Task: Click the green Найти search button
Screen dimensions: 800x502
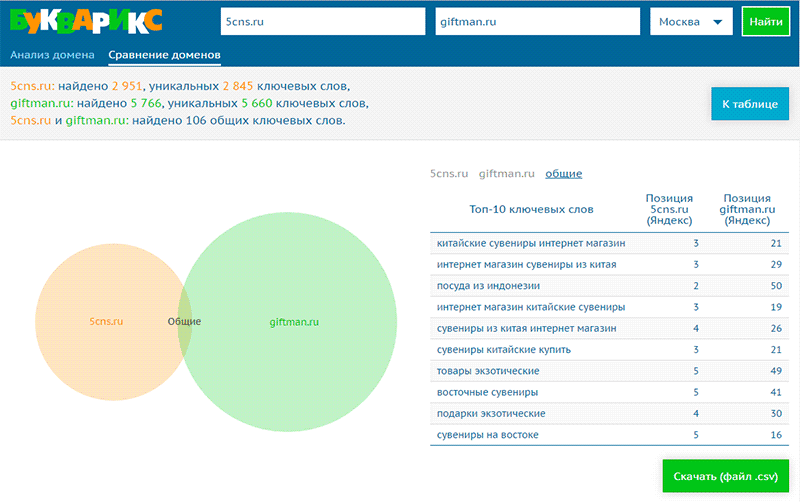Action: tap(765, 21)
